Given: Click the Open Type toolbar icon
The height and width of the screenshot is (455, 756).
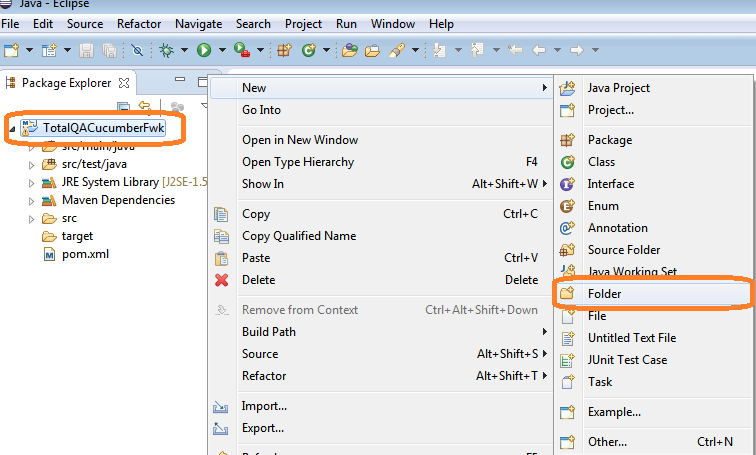Looking at the screenshot, I should tap(350, 50).
